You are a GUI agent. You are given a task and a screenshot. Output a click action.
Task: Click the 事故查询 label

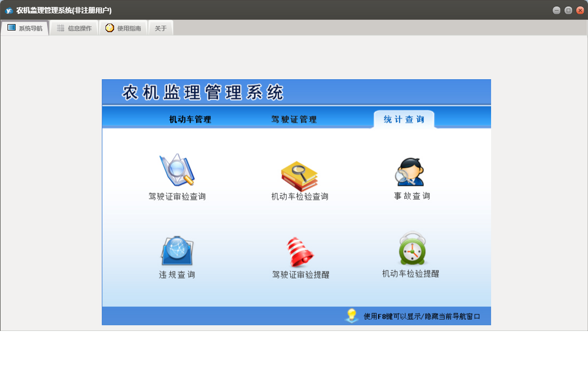coord(412,195)
